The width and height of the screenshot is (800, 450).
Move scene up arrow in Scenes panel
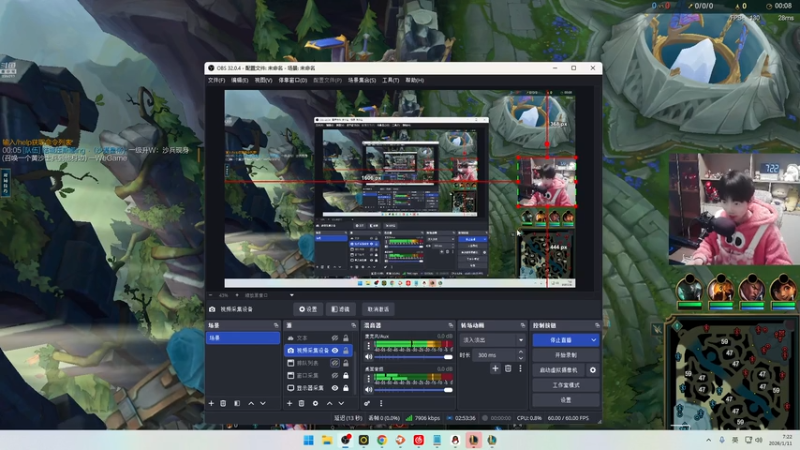(251, 403)
